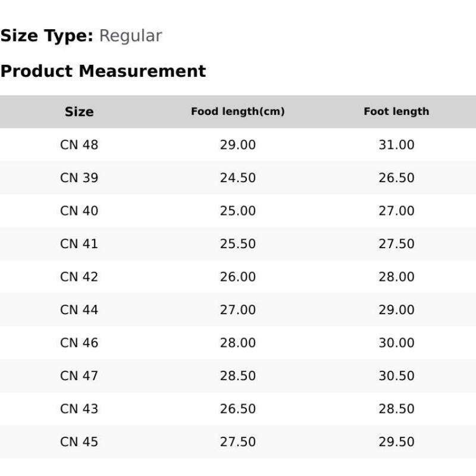The width and height of the screenshot is (476, 476).
Task: Click the Food length(cm) column header
Action: 237,111
